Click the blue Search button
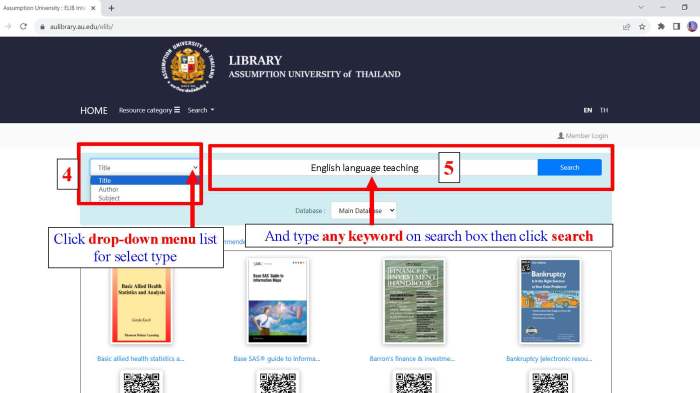This screenshot has width=700, height=393. click(x=569, y=167)
